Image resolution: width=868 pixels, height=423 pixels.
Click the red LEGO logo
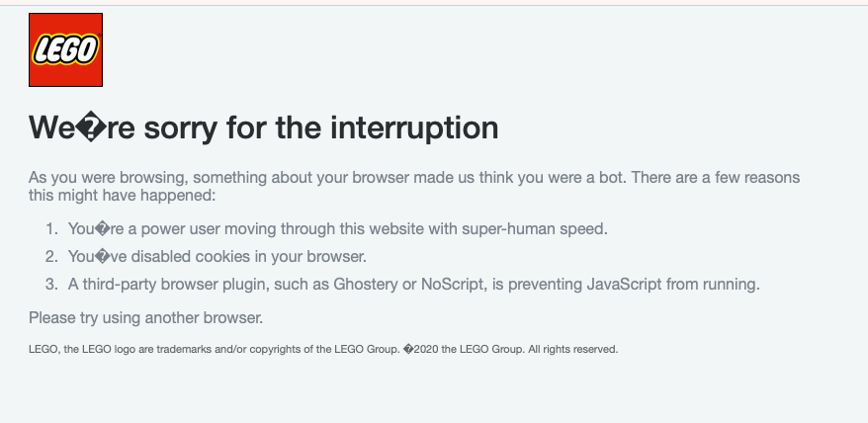coord(66,49)
